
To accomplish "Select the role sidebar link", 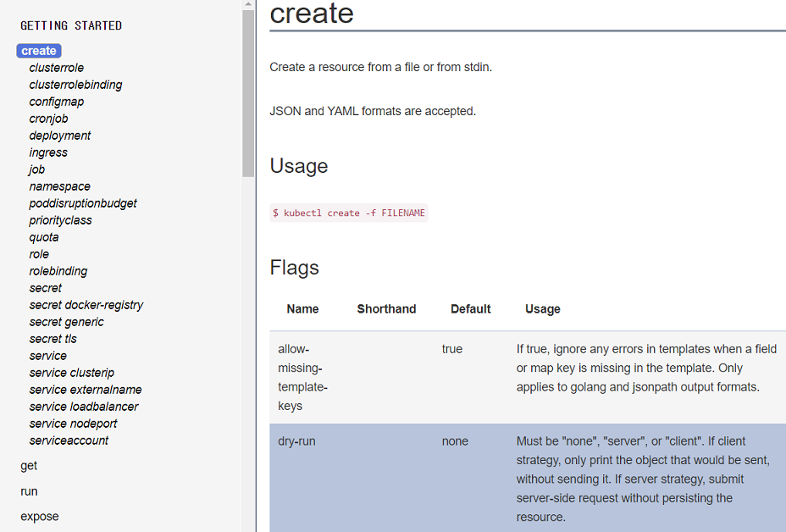I will [39, 254].
